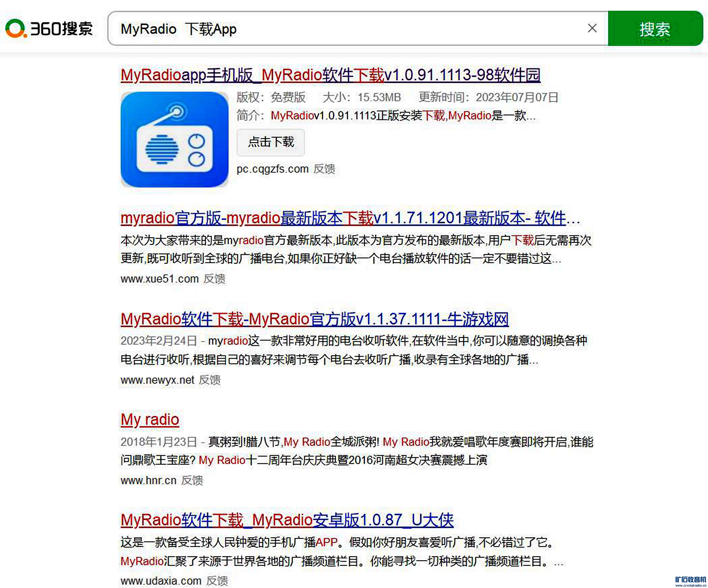
Task: Click the green 搜索 button
Action: point(655,29)
